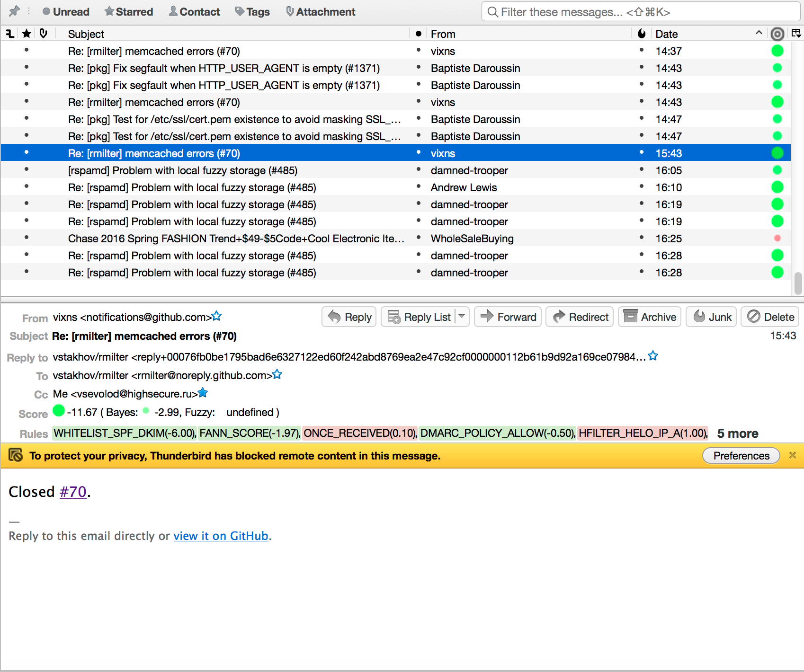Expand the '5 more' rules list
804x672 pixels.
point(737,433)
